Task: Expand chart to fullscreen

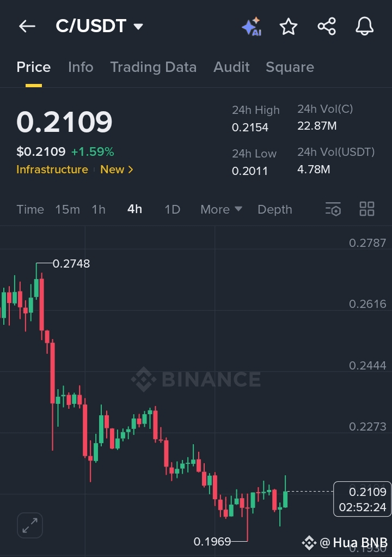Action: pyautogui.click(x=30, y=525)
